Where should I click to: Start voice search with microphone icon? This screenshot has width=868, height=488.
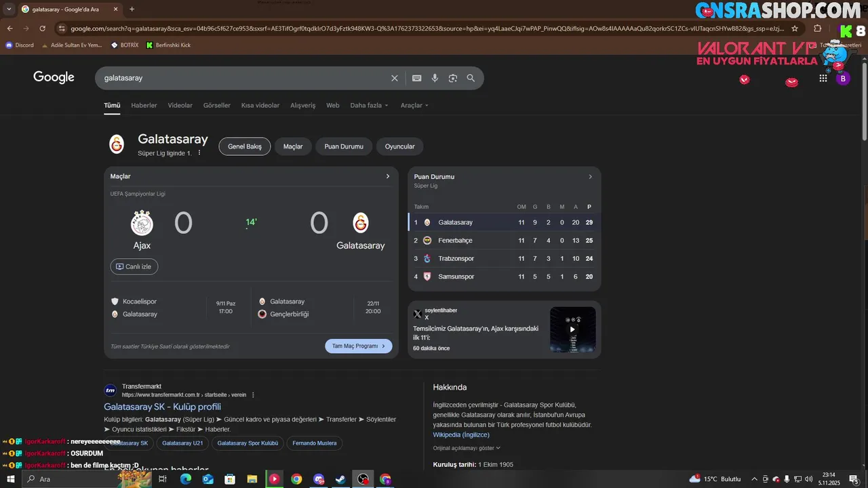click(x=435, y=78)
